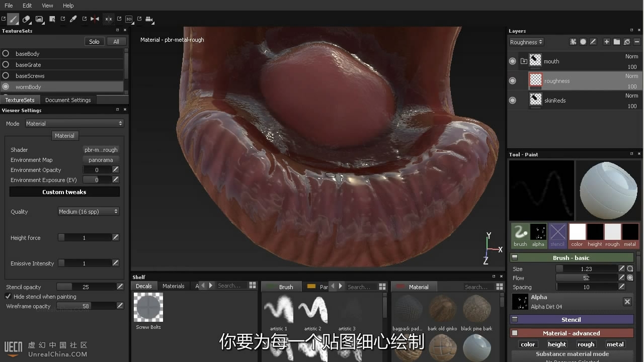644x362 pixels.
Task: Toggle the rough channel button
Action: point(586,344)
